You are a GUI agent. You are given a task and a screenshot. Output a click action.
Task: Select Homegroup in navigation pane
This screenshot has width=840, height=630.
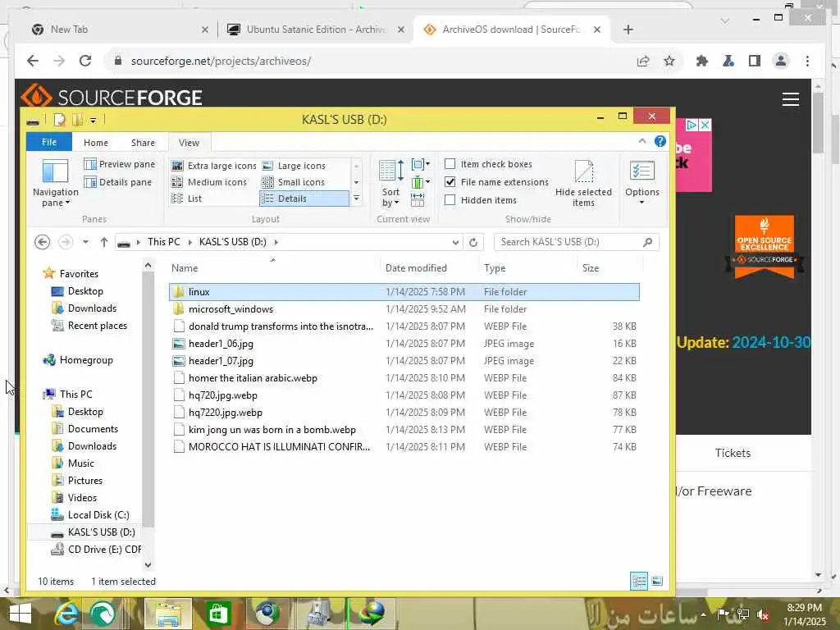tap(78, 360)
